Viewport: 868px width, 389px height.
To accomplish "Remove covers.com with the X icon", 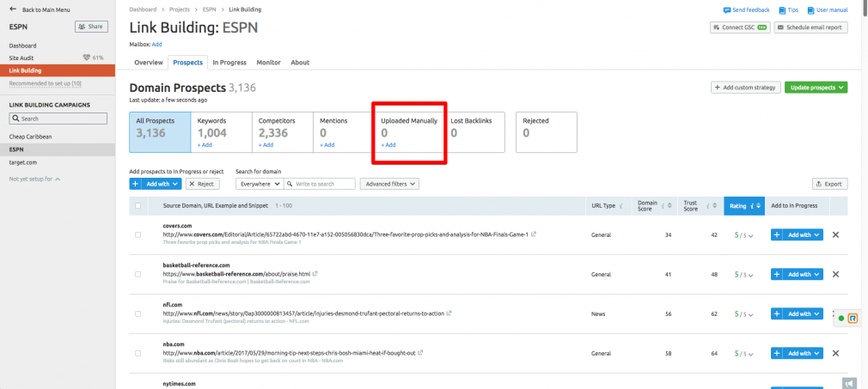I will [x=836, y=234].
